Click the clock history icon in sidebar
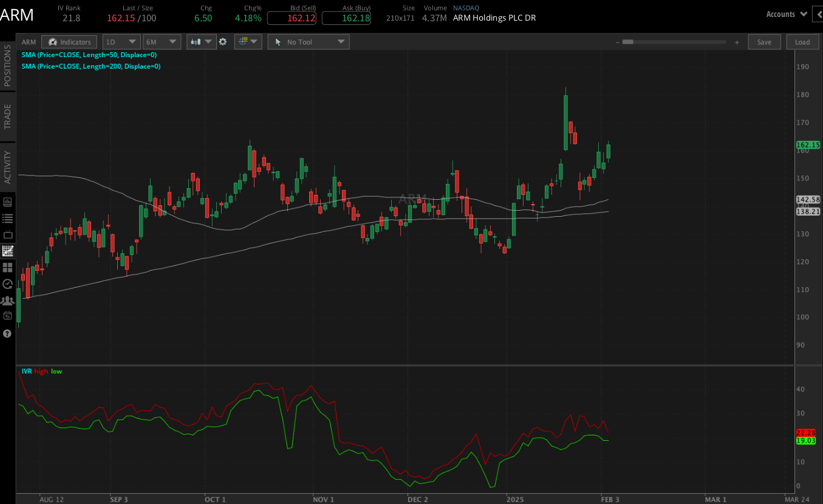This screenshot has width=823, height=504. click(x=7, y=284)
